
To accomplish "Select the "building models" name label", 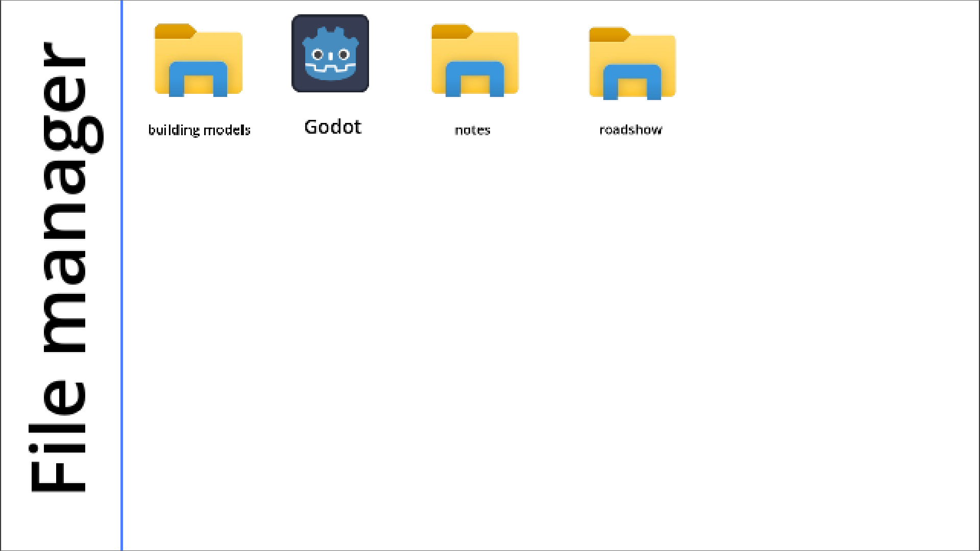I will (199, 130).
